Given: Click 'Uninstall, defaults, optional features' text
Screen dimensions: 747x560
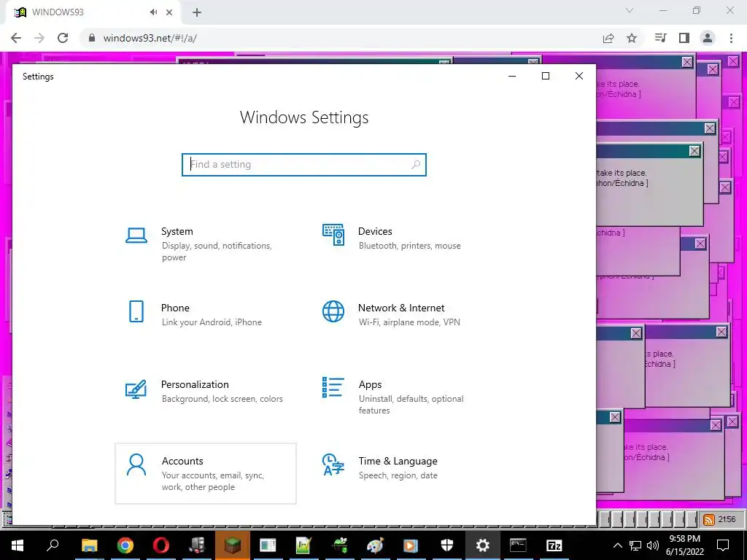Looking at the screenshot, I should pyautogui.click(x=411, y=404).
